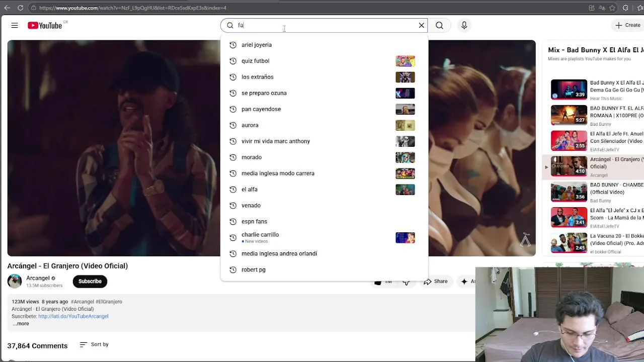Screen dimensions: 644x362
Task: Start voice search with microphone icon
Action: point(464,25)
